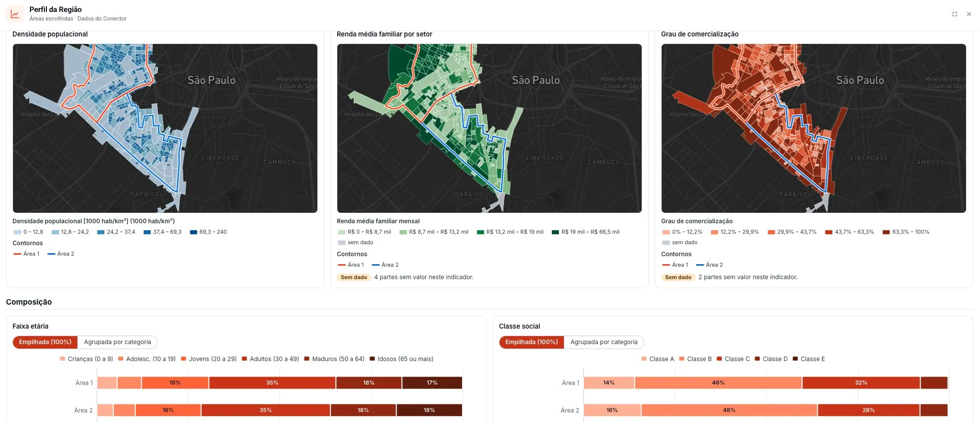Toggle Idosos (65 ou mais) legend item

(x=402, y=359)
